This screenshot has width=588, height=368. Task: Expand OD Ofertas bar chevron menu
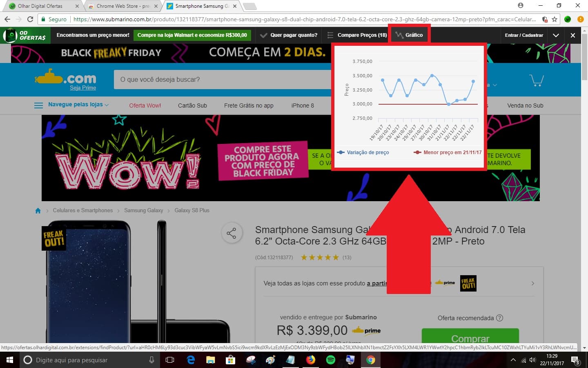click(556, 35)
